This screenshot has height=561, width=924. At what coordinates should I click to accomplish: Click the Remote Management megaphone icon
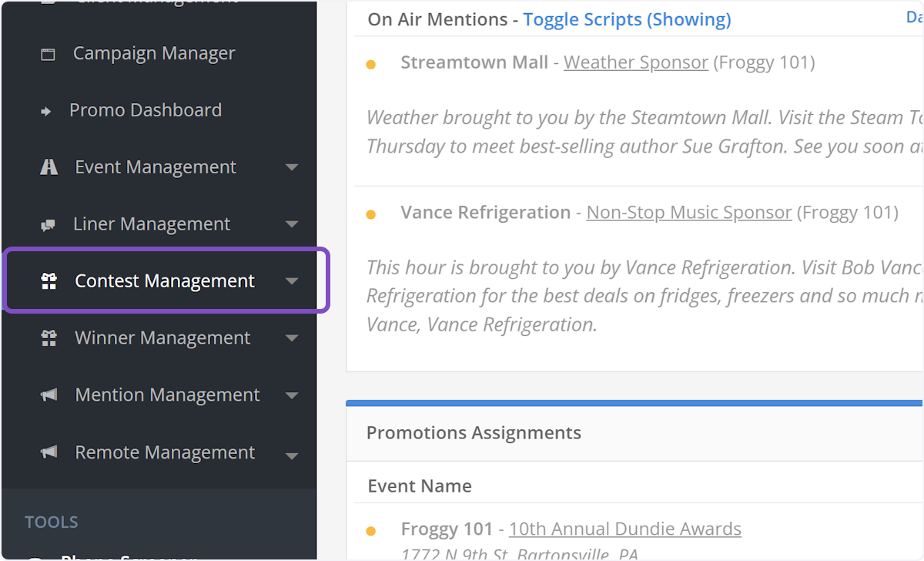[x=48, y=452]
